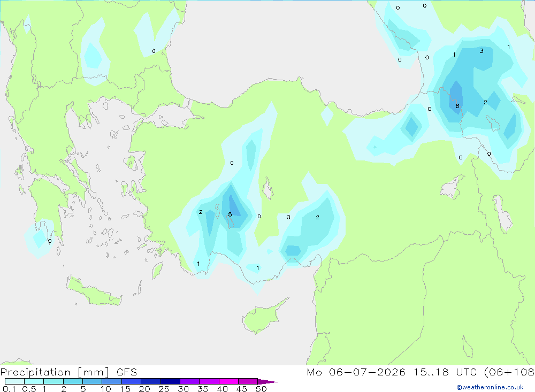The image size is (535, 392).
Task: Choose the 40–45 mm magenta legend swatch
Action: (228, 381)
